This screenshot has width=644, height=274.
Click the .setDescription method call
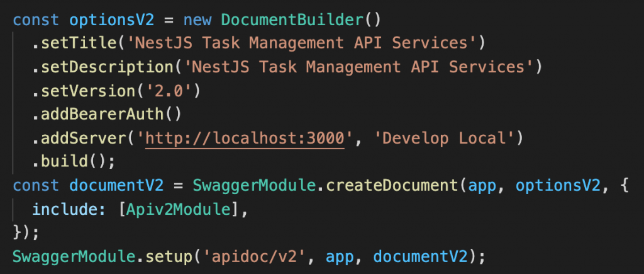pos(104,67)
